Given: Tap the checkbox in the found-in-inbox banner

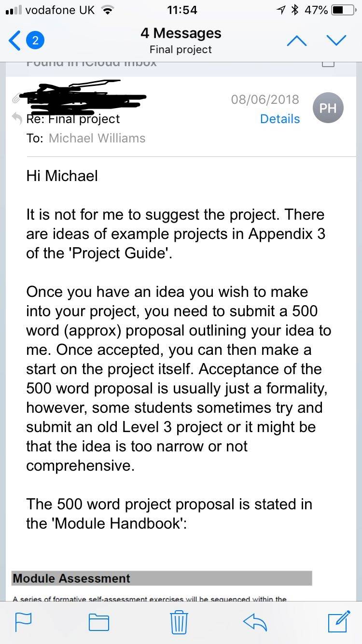Looking at the screenshot, I should (328, 63).
